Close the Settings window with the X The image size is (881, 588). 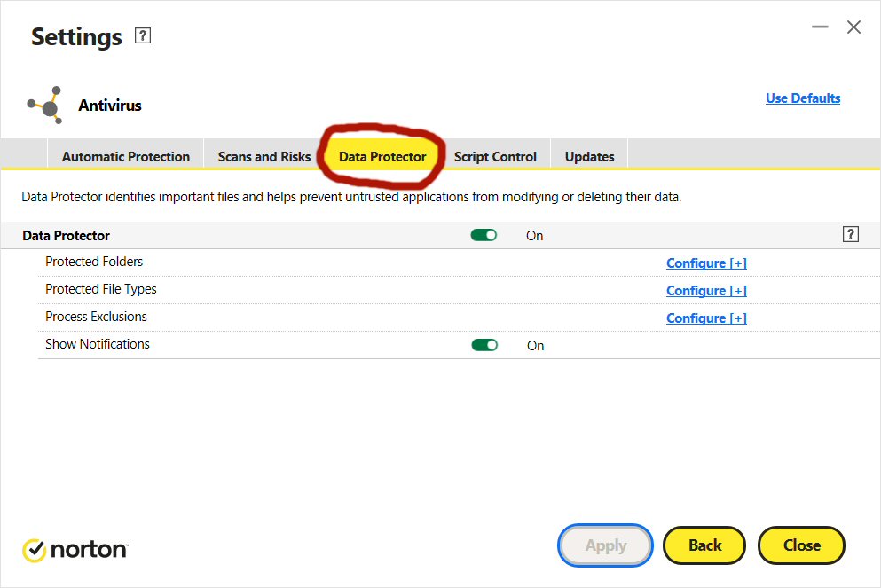[854, 27]
